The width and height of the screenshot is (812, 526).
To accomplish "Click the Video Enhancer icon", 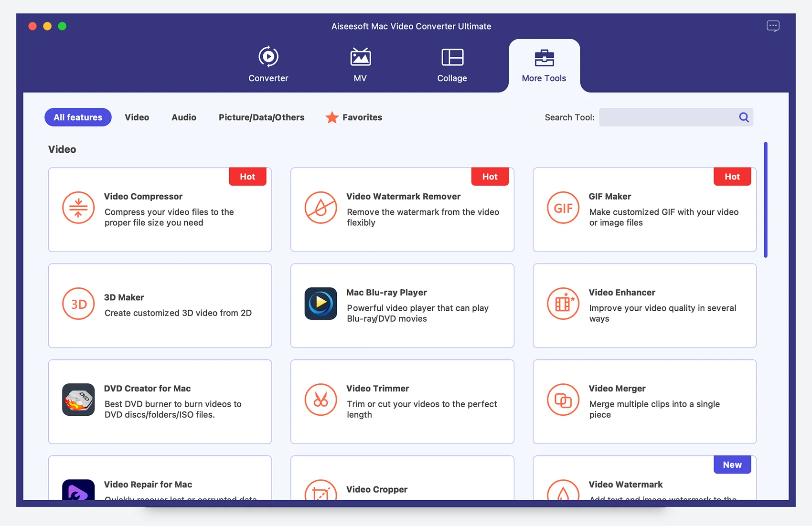I will [x=563, y=304].
